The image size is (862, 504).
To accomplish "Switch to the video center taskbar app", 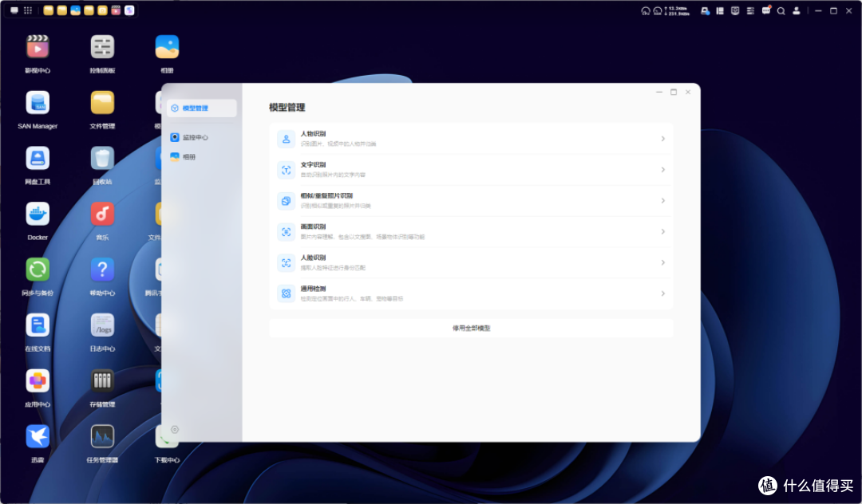I will (x=116, y=10).
